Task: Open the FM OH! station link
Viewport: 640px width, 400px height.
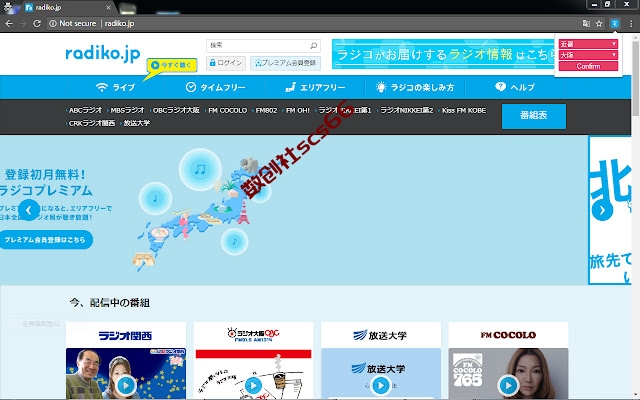Action: pos(298,110)
